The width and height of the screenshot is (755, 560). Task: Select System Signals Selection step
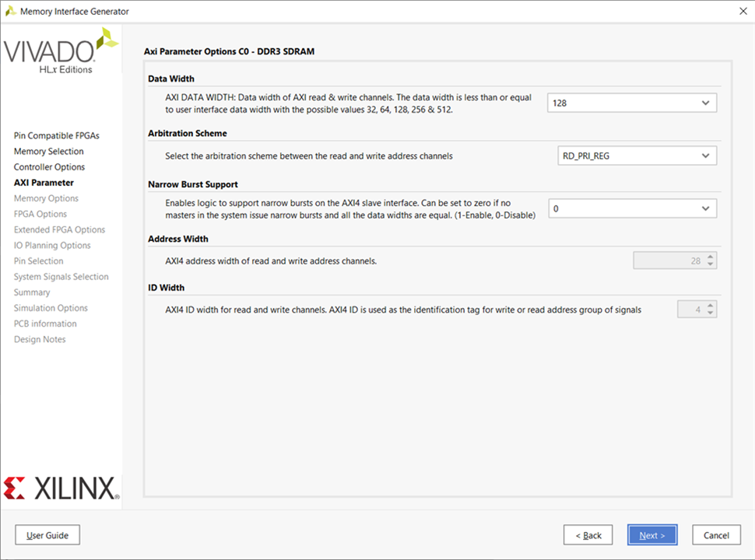(x=61, y=277)
